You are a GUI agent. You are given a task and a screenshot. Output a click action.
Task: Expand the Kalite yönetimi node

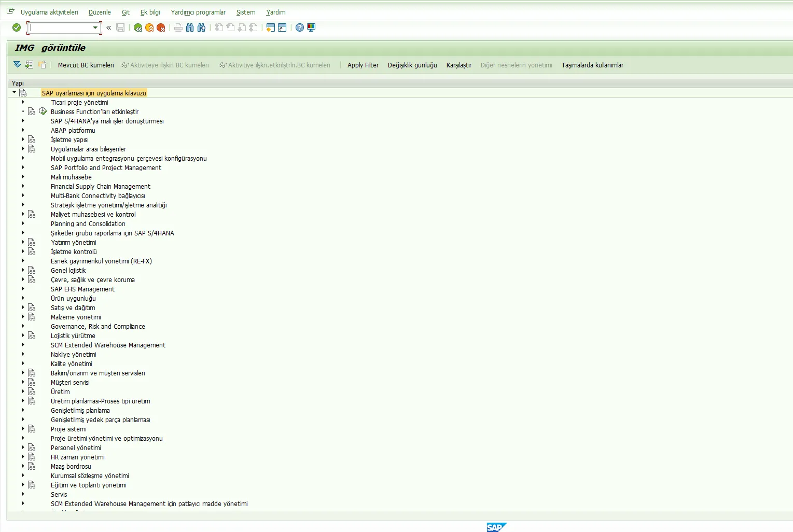[23, 363]
